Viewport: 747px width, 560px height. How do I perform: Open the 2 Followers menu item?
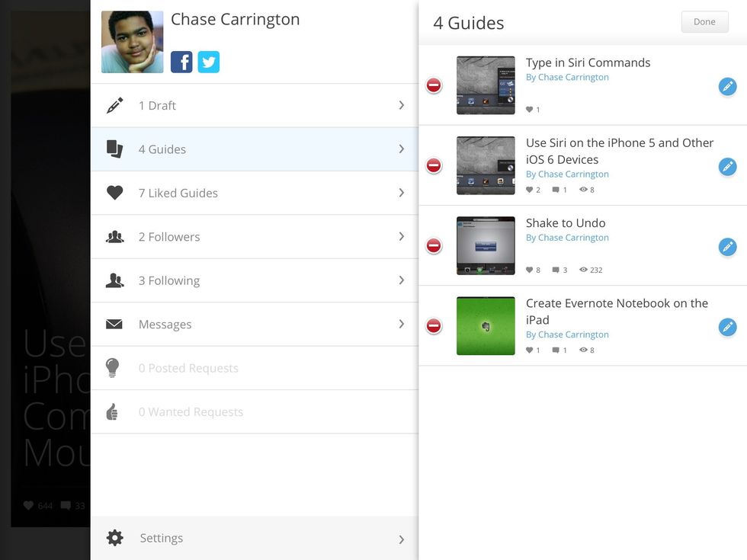pyautogui.click(x=169, y=237)
